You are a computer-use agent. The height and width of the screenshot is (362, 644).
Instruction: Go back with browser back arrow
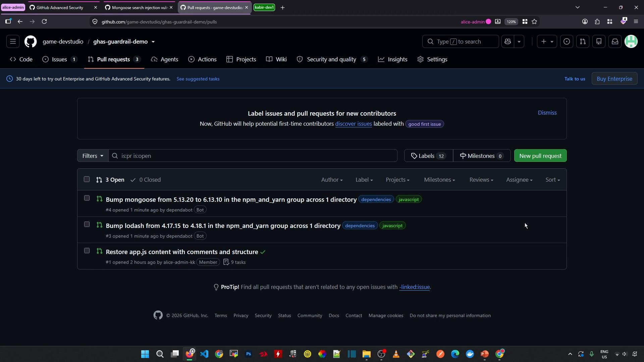click(20, 21)
